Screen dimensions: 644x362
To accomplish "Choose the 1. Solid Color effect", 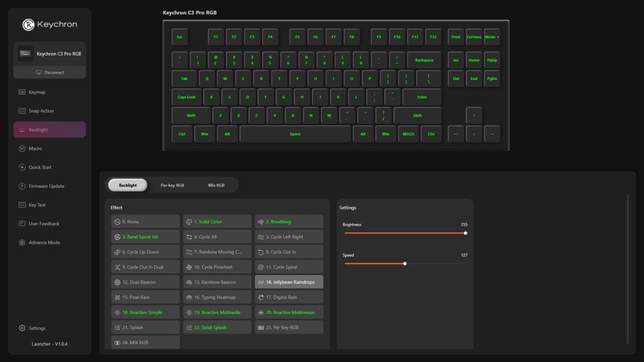I will click(x=217, y=222).
